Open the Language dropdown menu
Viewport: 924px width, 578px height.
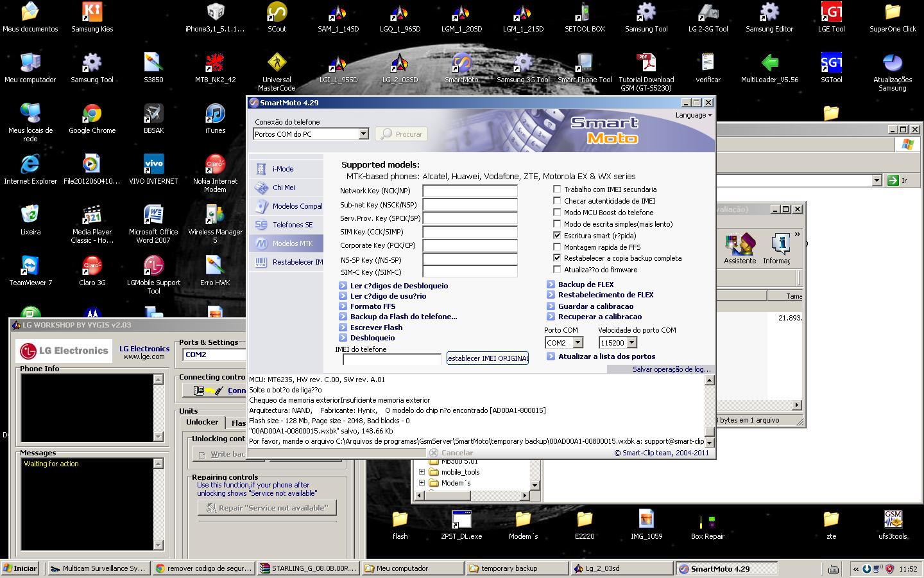tap(693, 116)
